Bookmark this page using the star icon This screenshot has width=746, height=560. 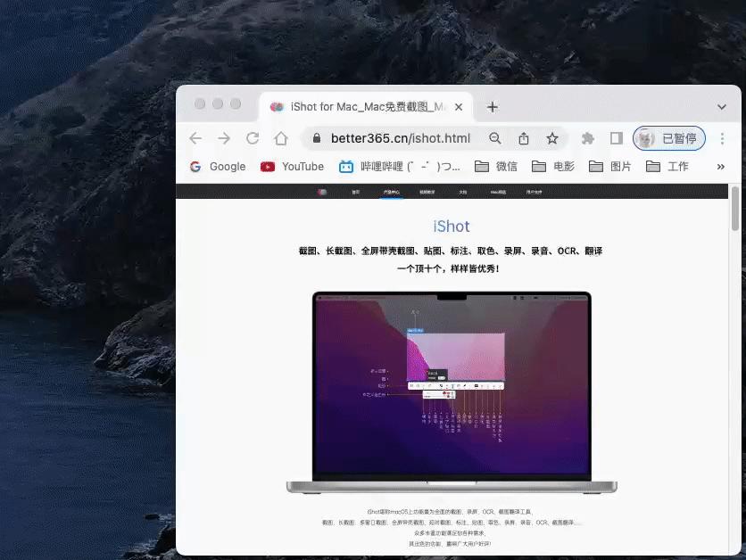(552, 138)
